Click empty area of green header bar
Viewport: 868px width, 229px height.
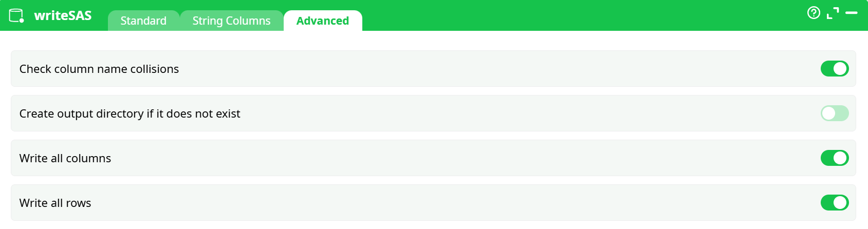(x=565, y=15)
